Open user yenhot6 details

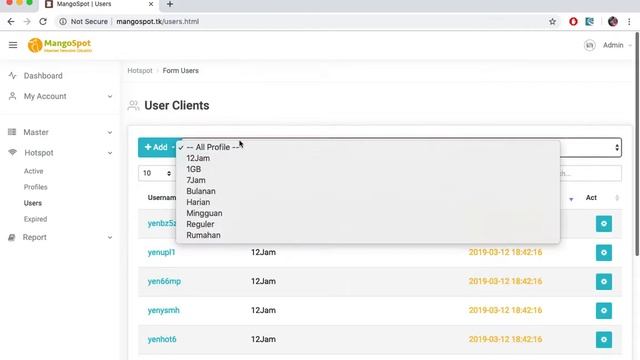(162, 339)
